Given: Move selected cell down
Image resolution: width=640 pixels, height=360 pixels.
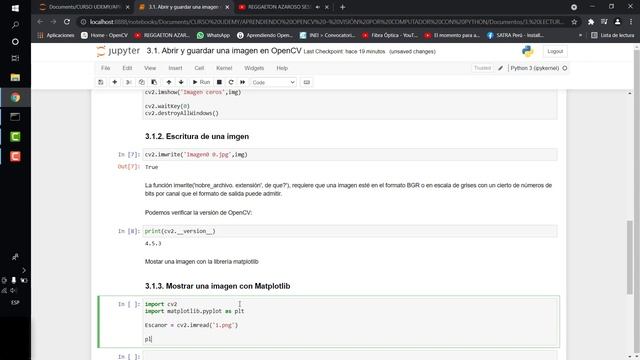Looking at the screenshot, I should tap(181, 82).
